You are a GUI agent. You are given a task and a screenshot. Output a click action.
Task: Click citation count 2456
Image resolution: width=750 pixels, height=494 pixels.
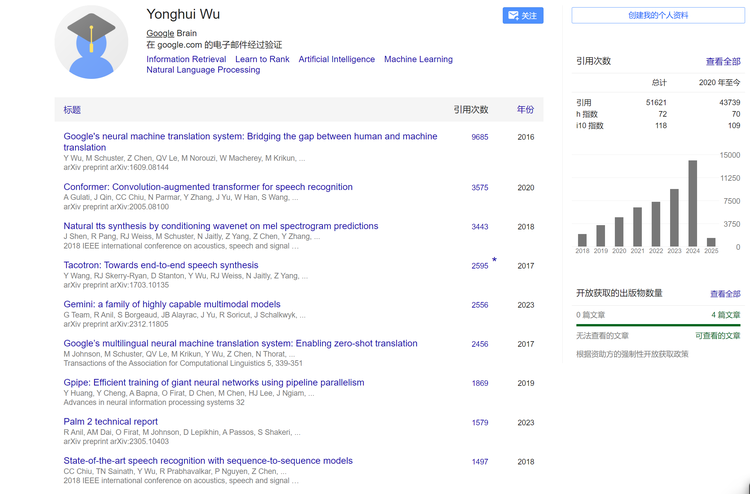point(480,344)
